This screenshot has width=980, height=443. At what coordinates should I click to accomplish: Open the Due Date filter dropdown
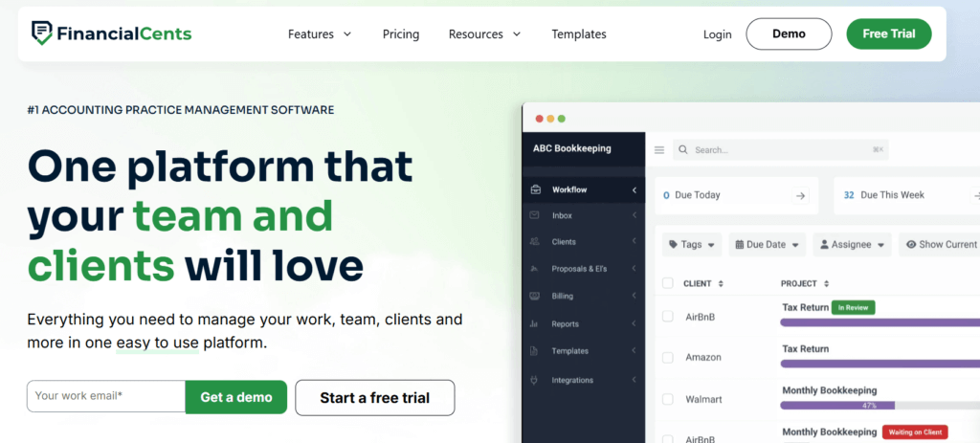point(767,244)
